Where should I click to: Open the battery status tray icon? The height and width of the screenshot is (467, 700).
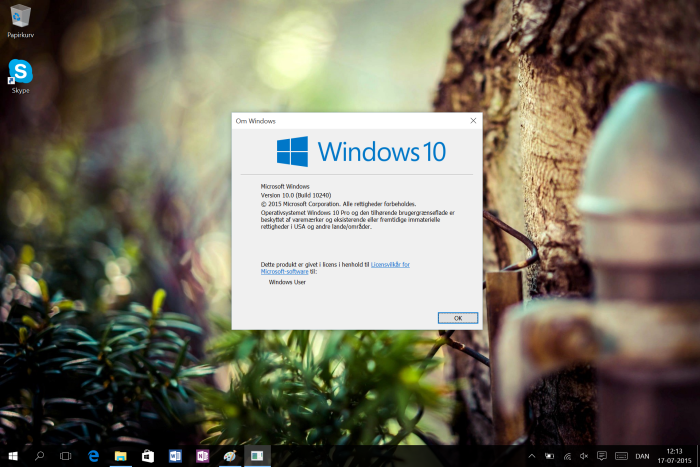550,456
